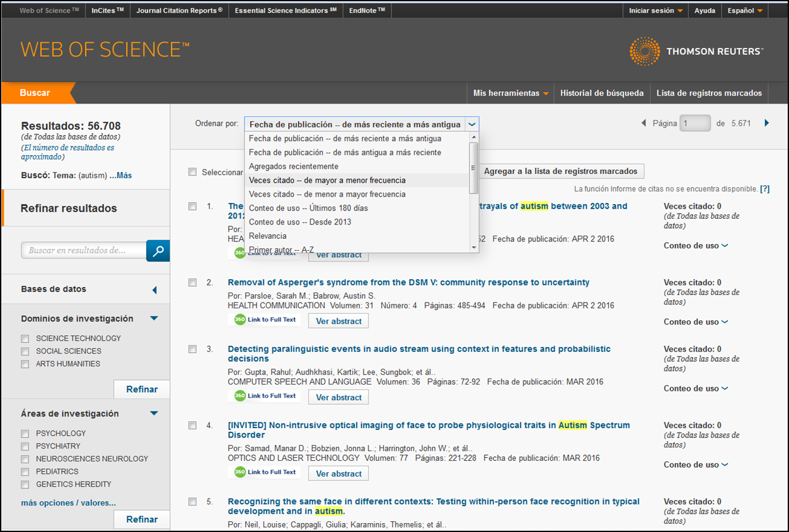Click 360 Link to Full Text for the Gupta, Rahul result
The width and height of the screenshot is (789, 532).
[265, 396]
